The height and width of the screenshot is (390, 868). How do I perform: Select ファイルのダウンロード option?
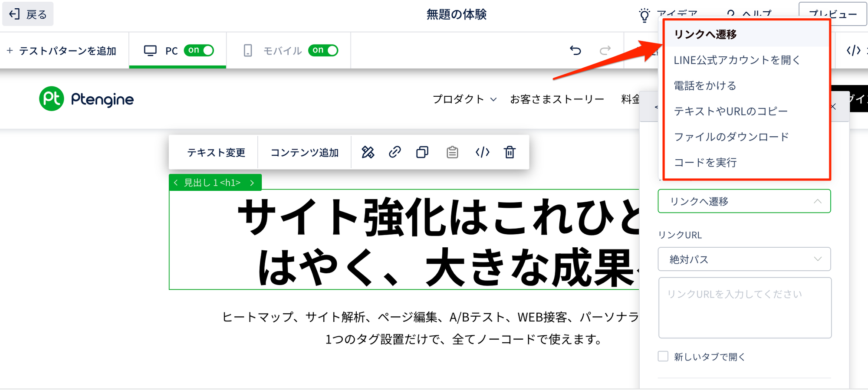[731, 137]
